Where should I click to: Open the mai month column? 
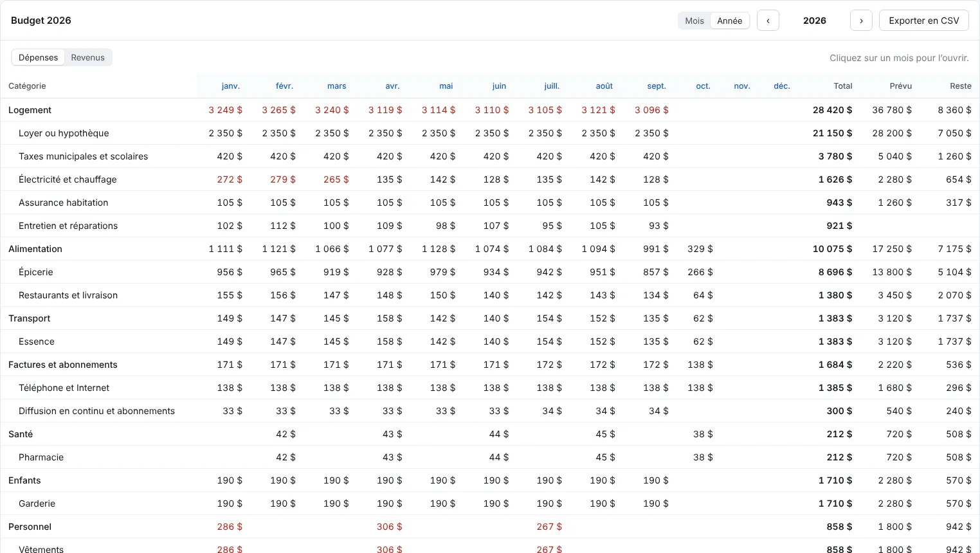pyautogui.click(x=446, y=86)
